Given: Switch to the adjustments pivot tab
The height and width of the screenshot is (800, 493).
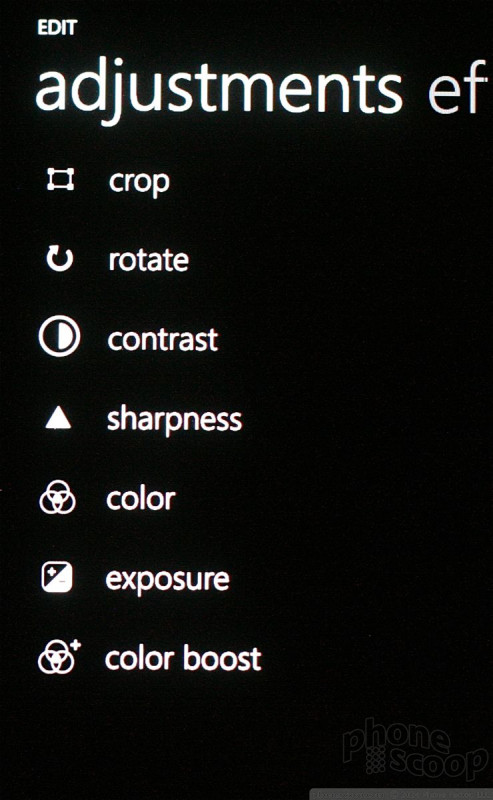Looking at the screenshot, I should (219, 90).
